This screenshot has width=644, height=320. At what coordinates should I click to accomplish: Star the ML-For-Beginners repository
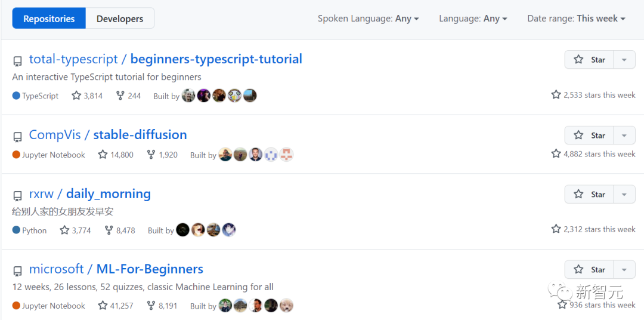589,270
